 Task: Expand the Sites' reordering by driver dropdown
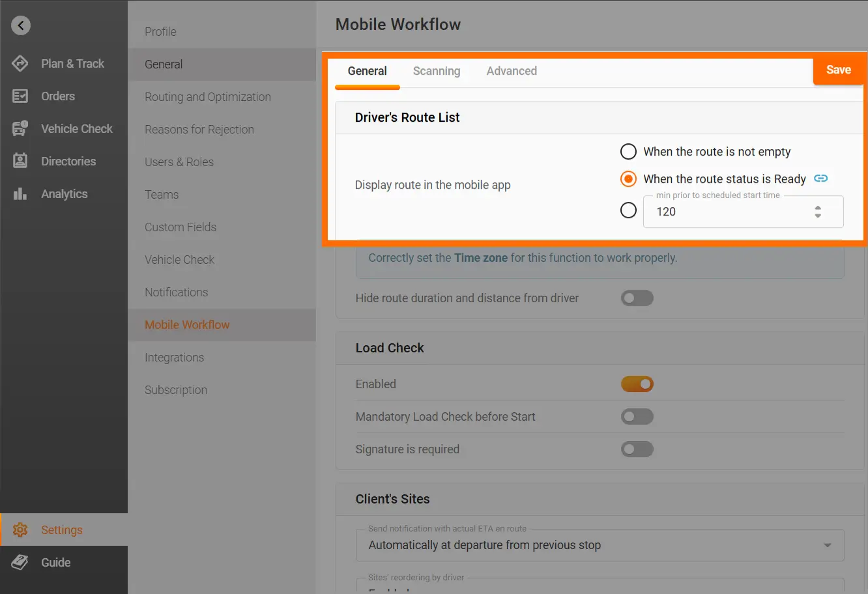[x=599, y=588]
